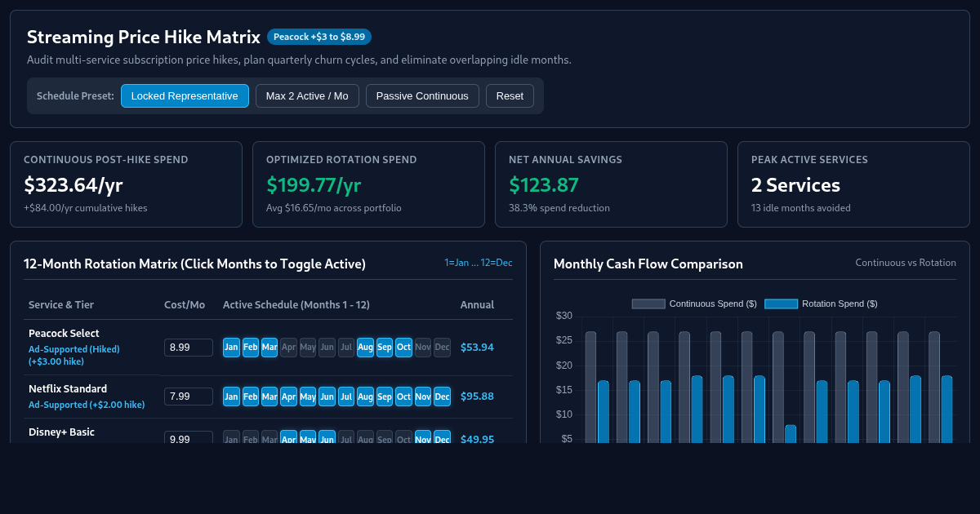
Task: Switch off Oct for Netflix Standard
Action: [x=403, y=397]
